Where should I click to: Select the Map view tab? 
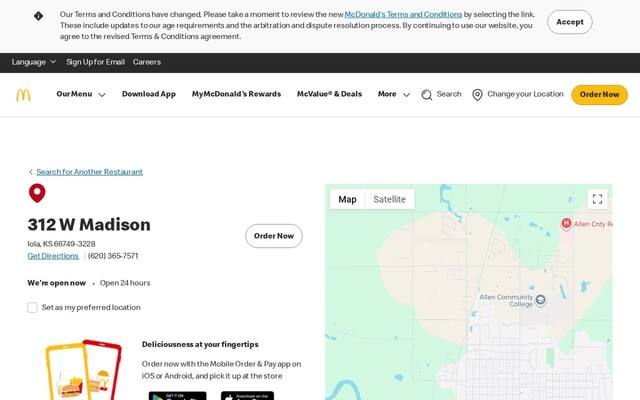point(347,199)
